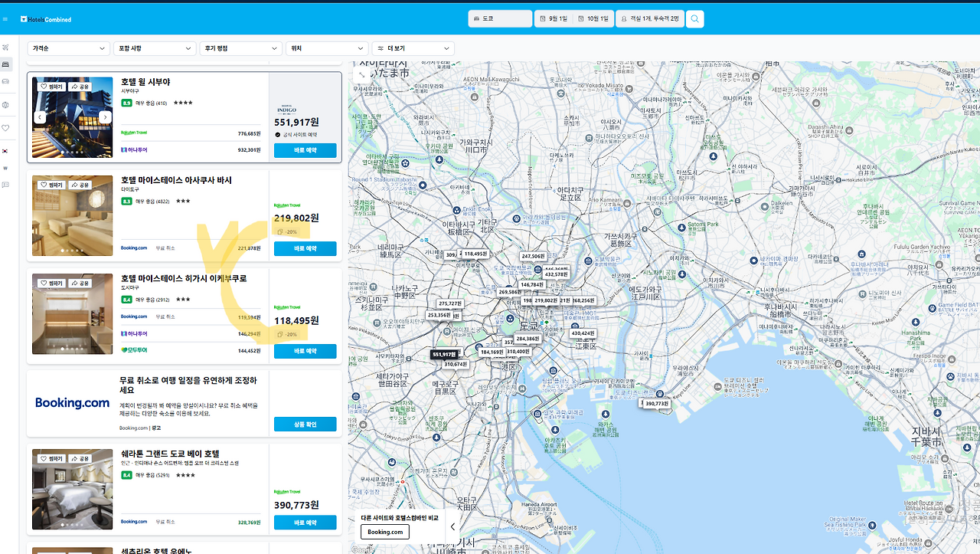Open the saved trips heart icon in the sidebar
The image size is (980, 554).
pyautogui.click(x=5, y=128)
